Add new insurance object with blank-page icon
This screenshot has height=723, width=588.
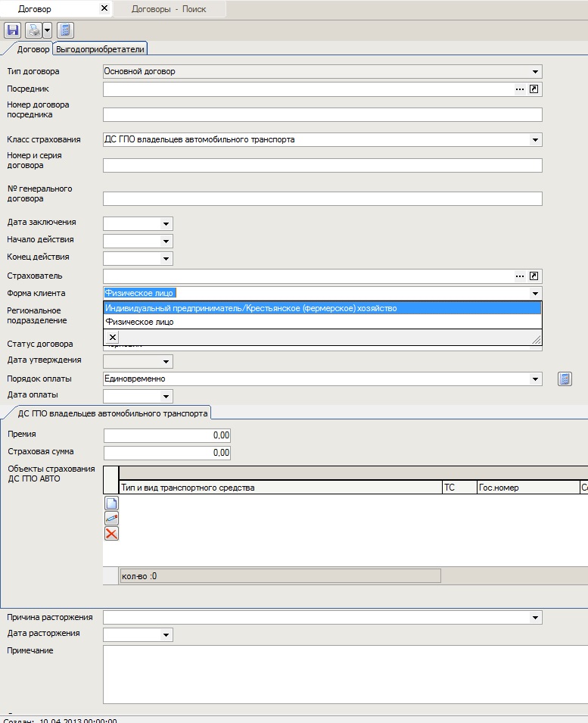pos(111,503)
